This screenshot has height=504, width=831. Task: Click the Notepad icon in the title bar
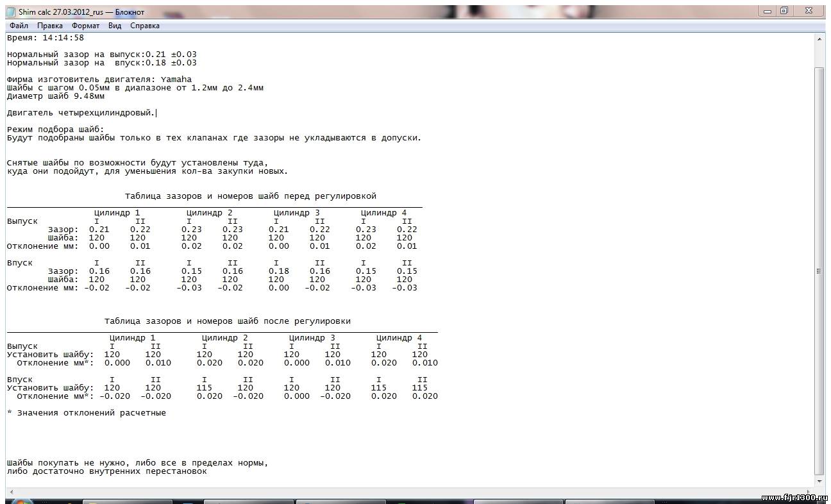(11, 12)
